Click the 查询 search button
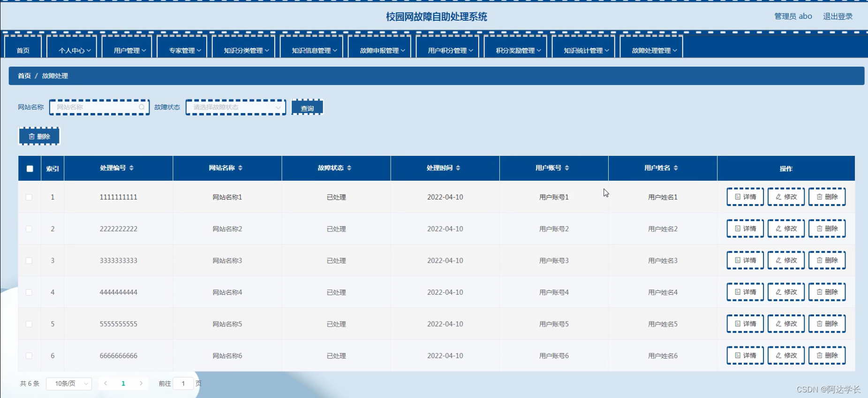868x398 pixels. (x=308, y=107)
